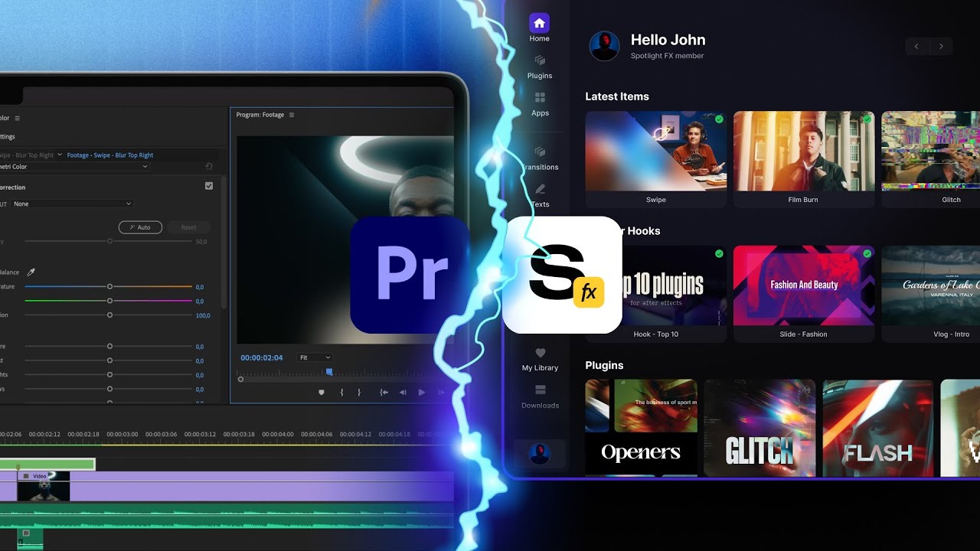Viewport: 980px width, 551px height.
Task: Add marker in Program monitor
Action: [322, 393]
